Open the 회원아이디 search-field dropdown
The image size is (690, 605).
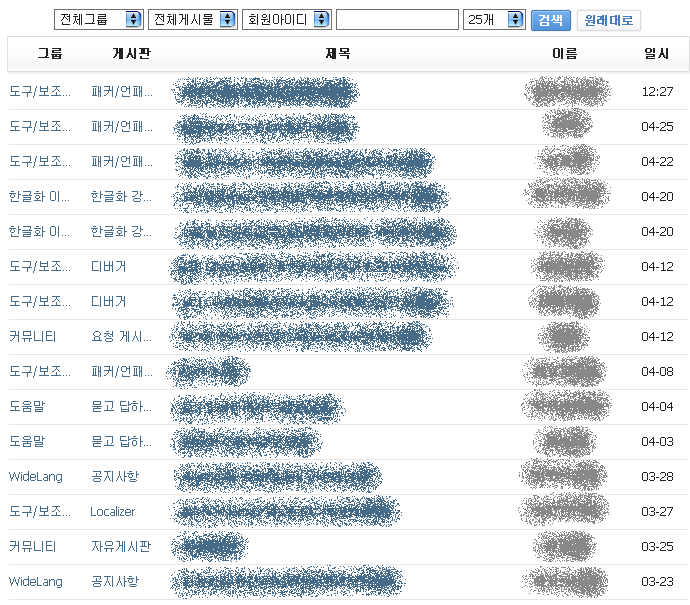(x=286, y=19)
